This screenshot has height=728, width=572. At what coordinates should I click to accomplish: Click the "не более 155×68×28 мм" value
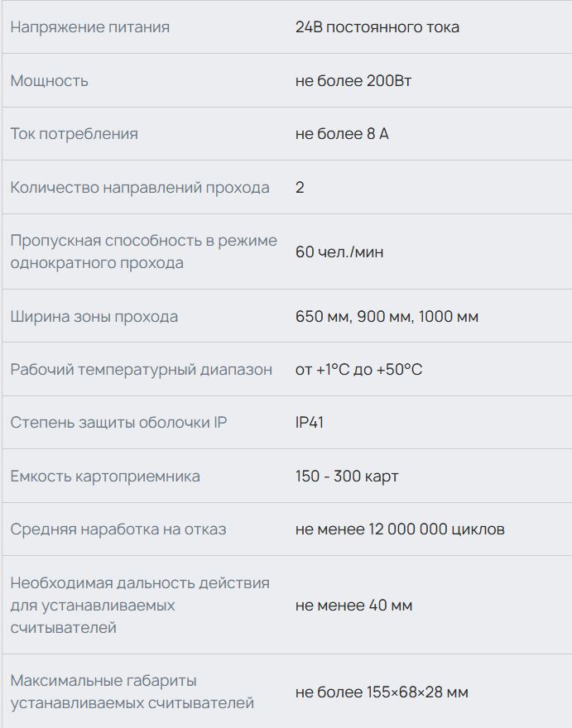(382, 692)
